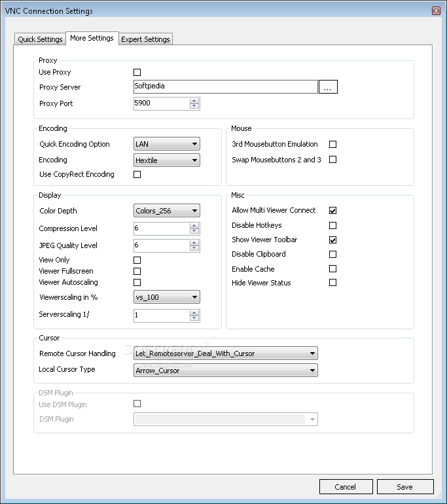Select the More Settings tab

(x=92, y=38)
